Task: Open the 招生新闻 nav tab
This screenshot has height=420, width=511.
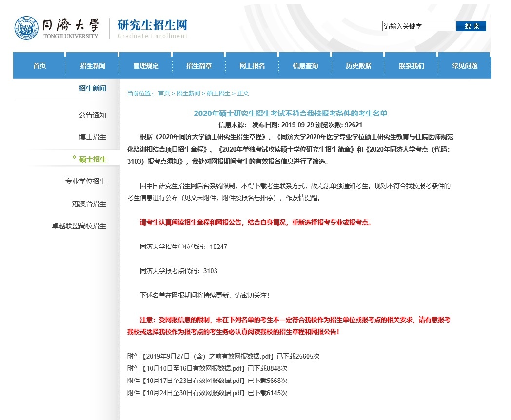Action: point(93,66)
